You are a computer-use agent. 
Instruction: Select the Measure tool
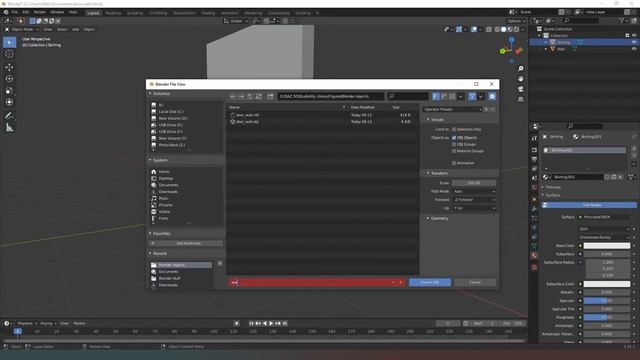pyautogui.click(x=9, y=128)
